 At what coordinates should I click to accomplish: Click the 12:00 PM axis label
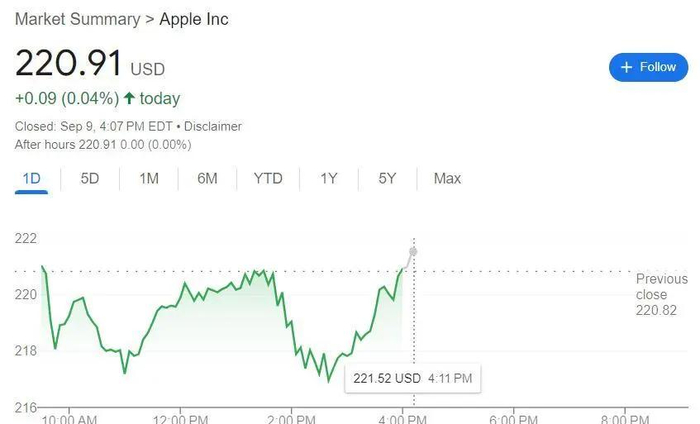pyautogui.click(x=181, y=414)
